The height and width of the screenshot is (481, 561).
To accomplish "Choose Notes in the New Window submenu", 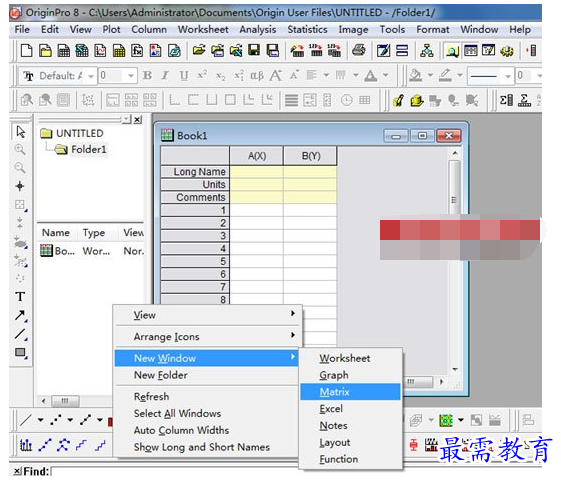I will (350, 425).
